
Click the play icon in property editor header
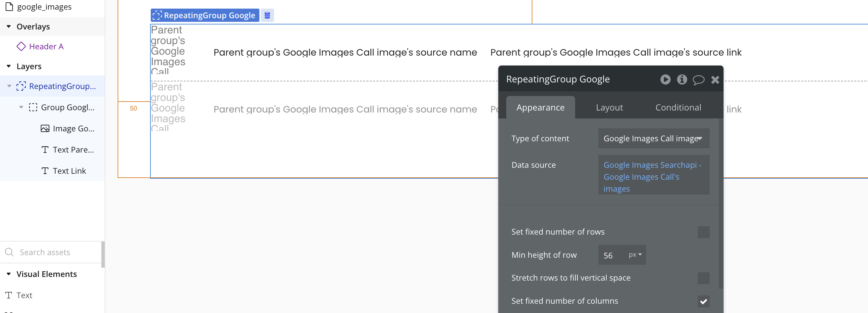click(x=665, y=79)
